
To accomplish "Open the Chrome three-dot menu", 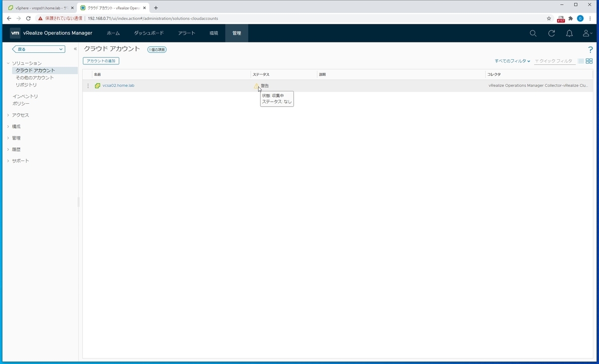I will click(x=591, y=18).
